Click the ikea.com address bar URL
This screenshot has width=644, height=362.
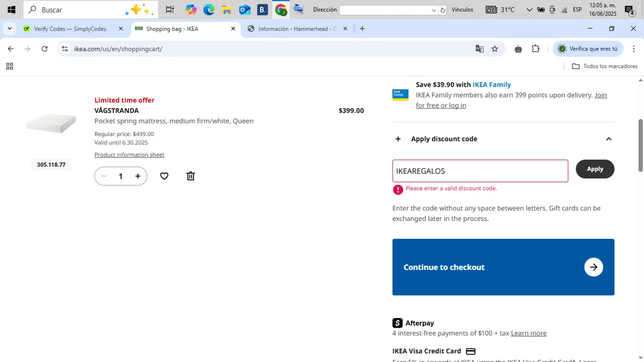[118, 49]
